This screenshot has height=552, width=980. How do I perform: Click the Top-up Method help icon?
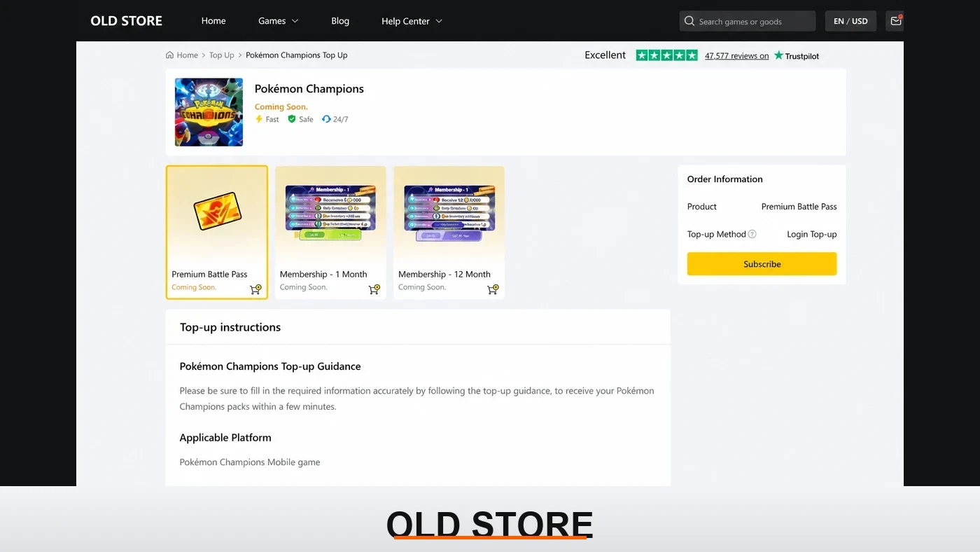(752, 234)
